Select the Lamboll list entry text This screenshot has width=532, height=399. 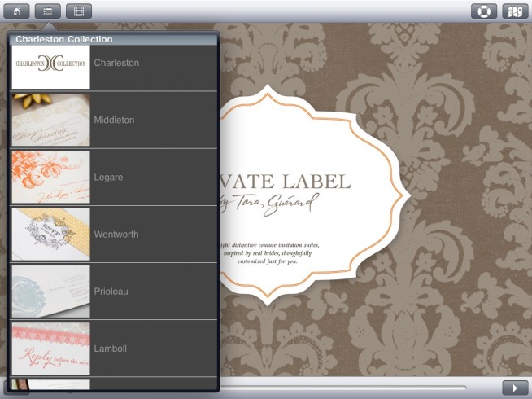click(x=111, y=349)
